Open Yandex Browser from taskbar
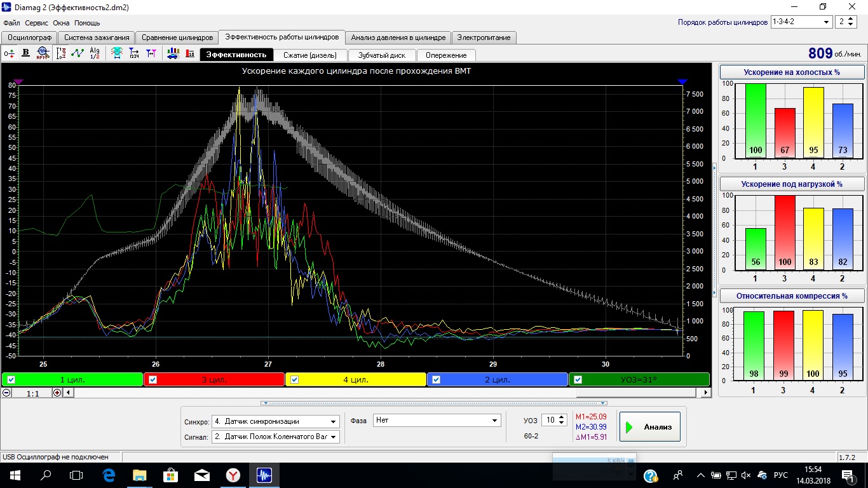 (233, 475)
